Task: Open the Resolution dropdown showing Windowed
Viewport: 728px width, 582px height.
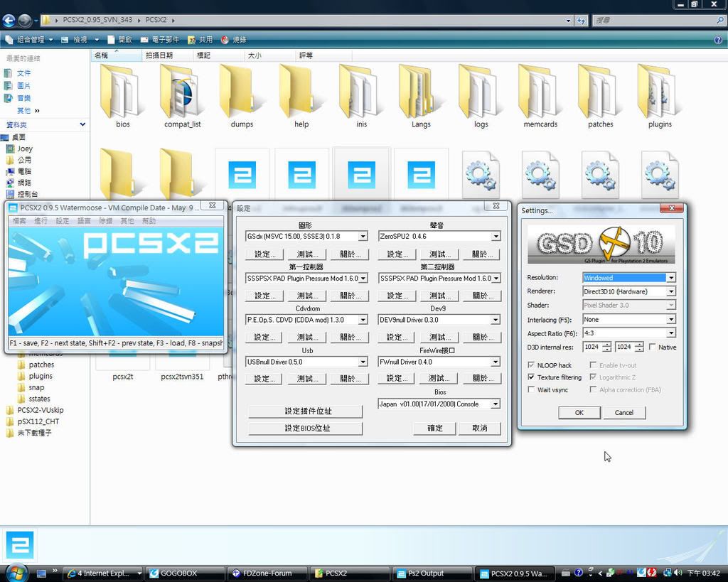Action: click(629, 278)
